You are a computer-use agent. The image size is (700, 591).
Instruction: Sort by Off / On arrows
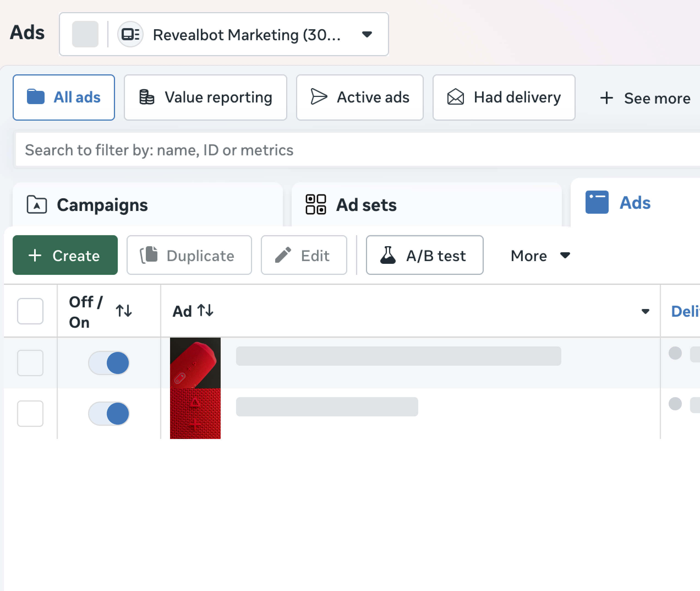[124, 311]
